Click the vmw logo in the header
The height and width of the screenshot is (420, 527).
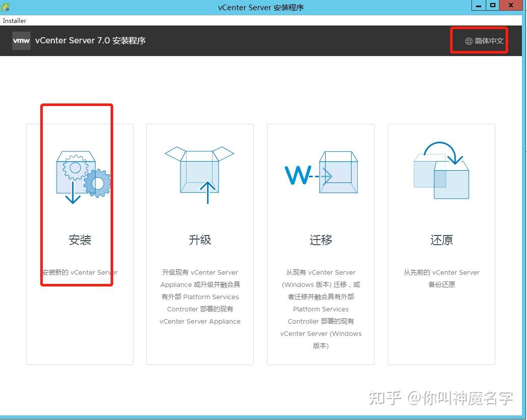coord(21,41)
